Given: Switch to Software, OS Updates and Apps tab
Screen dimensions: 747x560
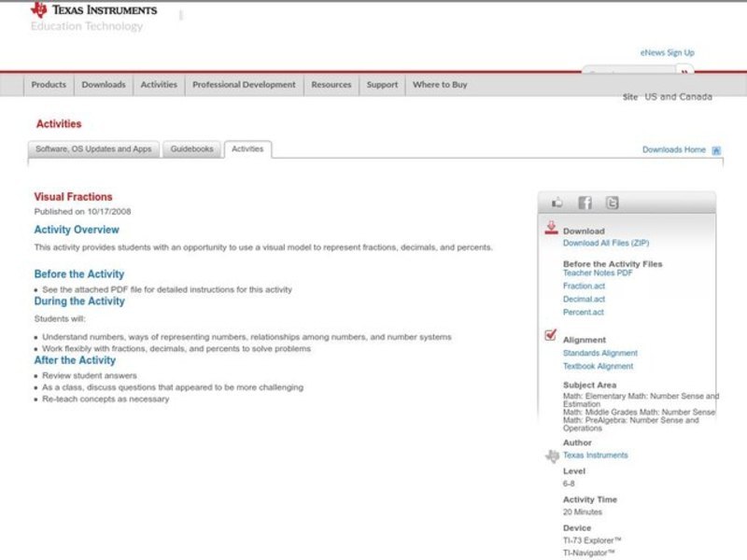Looking at the screenshot, I should (x=93, y=149).
